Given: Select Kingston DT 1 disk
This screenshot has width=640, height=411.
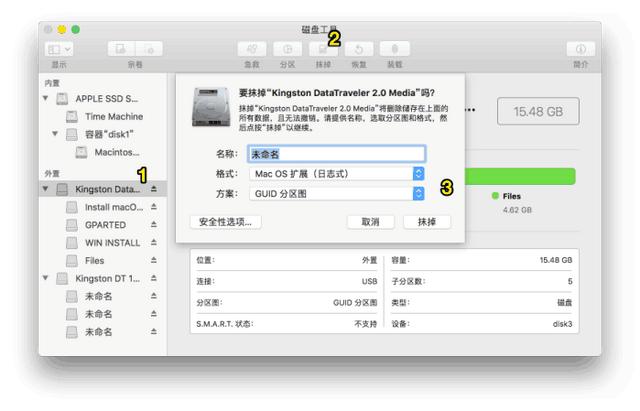Looking at the screenshot, I should [102, 278].
